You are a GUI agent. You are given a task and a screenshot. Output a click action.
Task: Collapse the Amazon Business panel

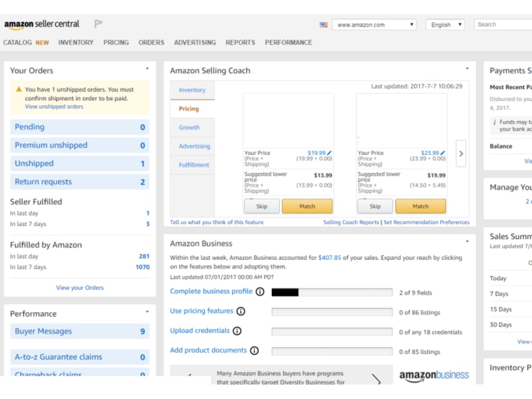pyautogui.click(x=467, y=241)
